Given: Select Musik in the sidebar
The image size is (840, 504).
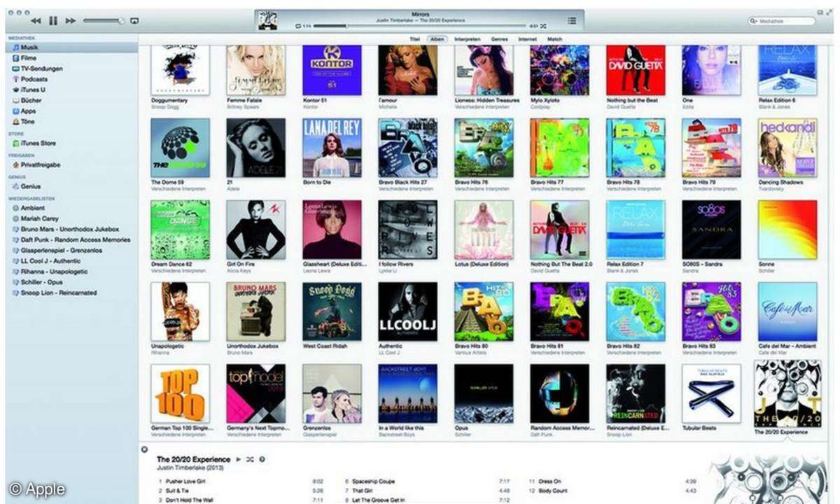Looking at the screenshot, I should (x=72, y=48).
